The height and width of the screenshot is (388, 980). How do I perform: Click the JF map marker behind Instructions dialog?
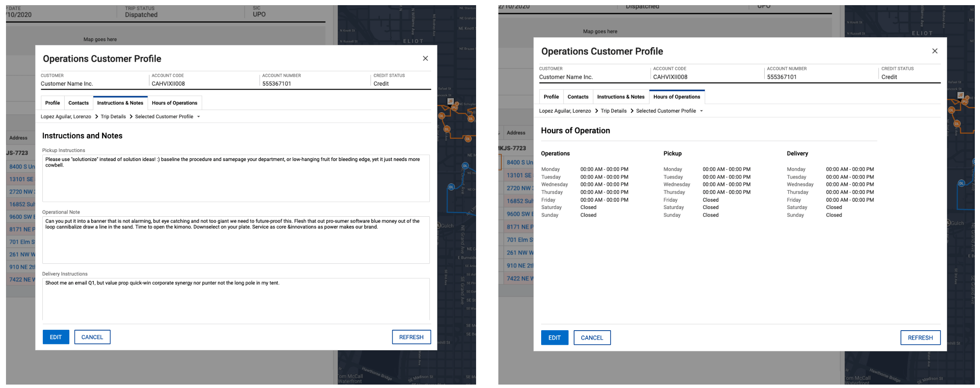[450, 101]
